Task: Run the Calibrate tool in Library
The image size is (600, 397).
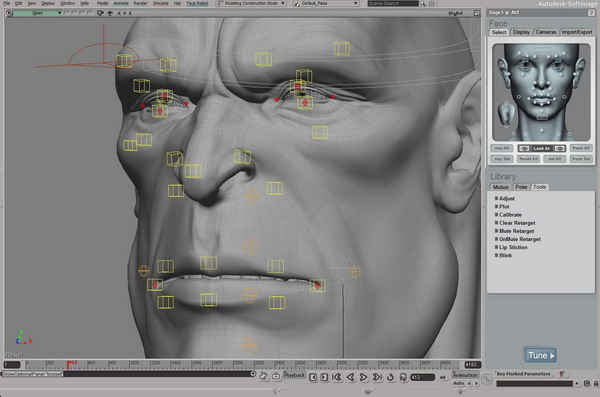Action: click(x=510, y=215)
